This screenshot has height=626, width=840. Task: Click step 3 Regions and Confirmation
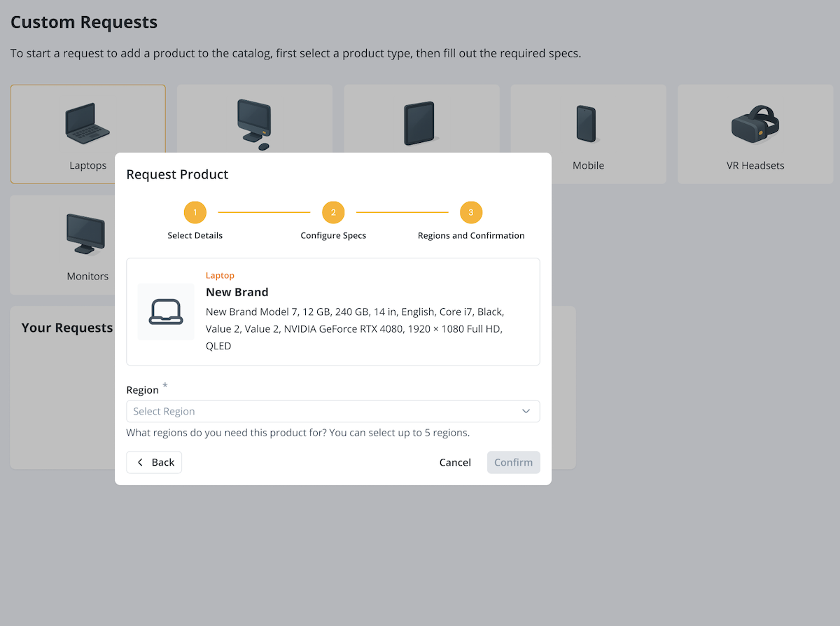click(x=471, y=212)
